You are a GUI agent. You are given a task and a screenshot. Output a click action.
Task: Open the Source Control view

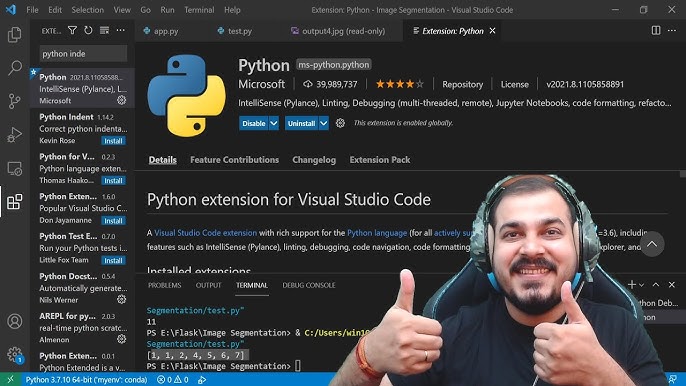(14, 101)
